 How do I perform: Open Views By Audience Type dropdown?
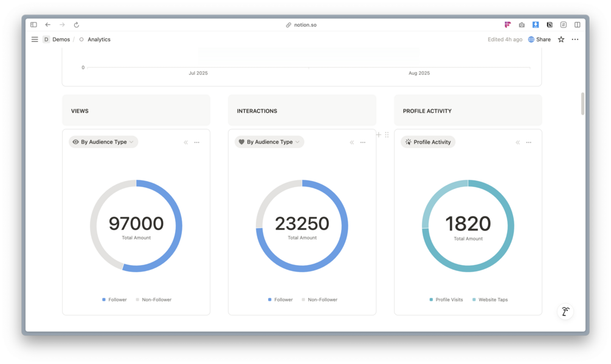(103, 142)
